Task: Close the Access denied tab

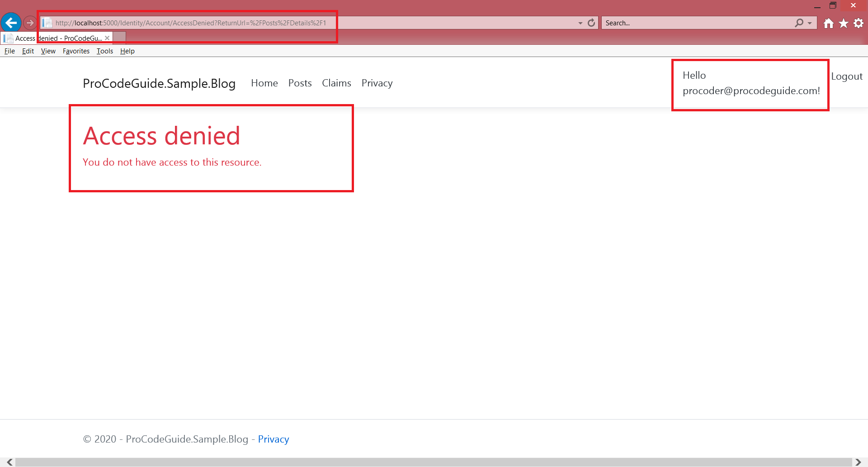Action: 107,38
